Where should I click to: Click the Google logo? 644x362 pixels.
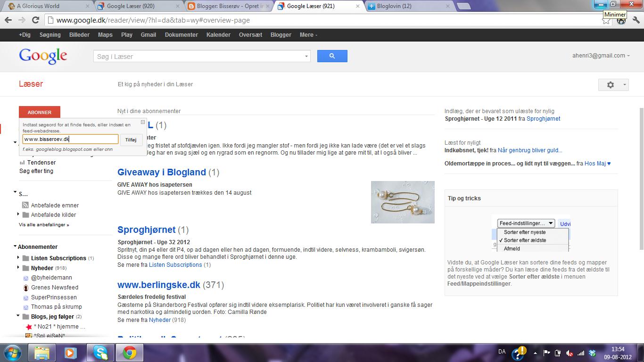point(43,56)
